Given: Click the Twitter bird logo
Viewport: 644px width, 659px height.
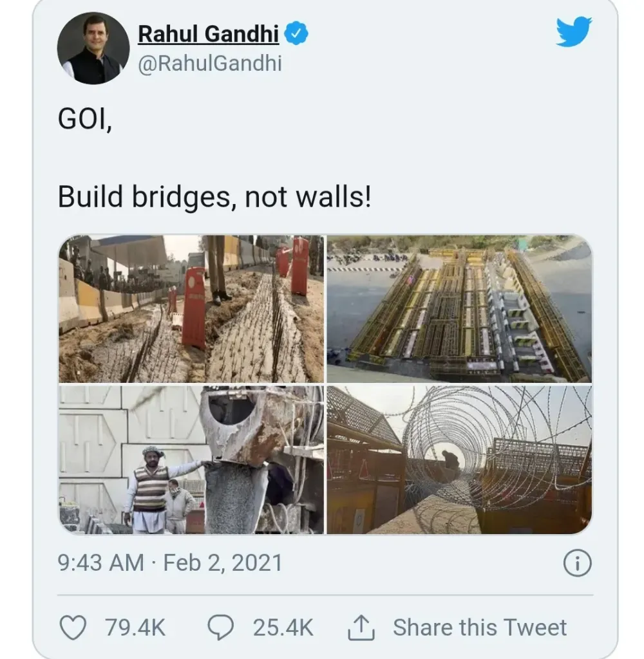Looking at the screenshot, I should pos(574,32).
